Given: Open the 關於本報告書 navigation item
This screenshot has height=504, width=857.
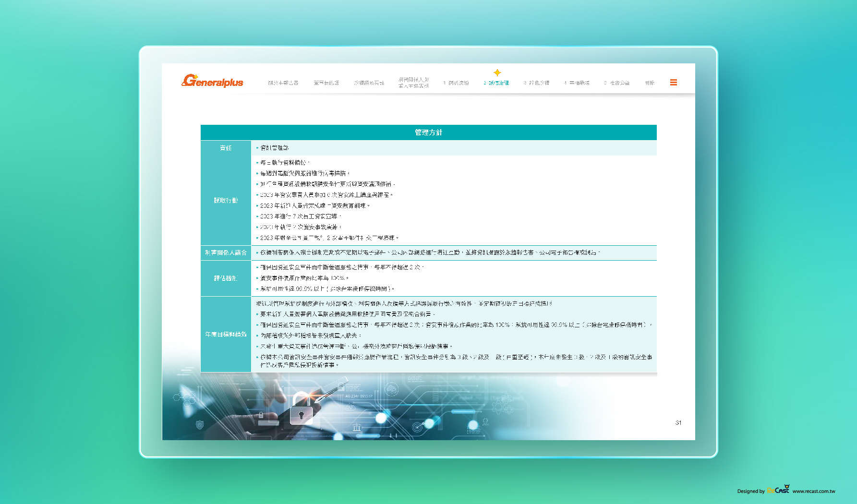Looking at the screenshot, I should pyautogui.click(x=283, y=83).
